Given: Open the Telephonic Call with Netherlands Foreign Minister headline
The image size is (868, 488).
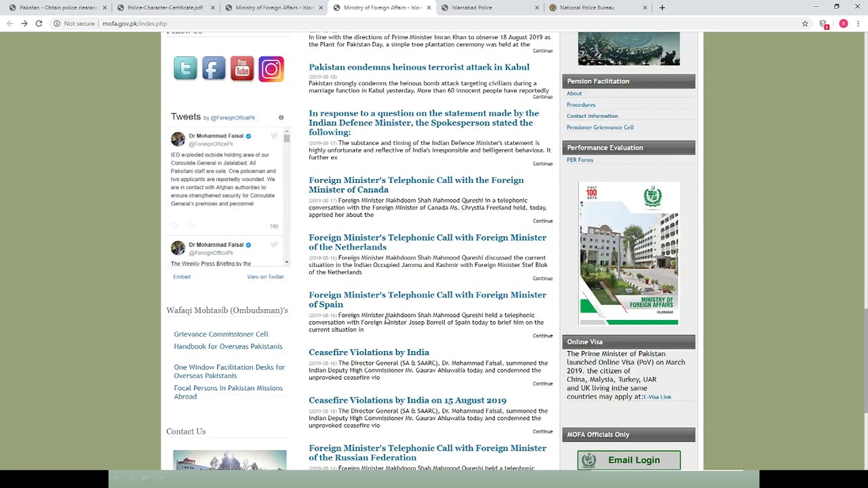Looking at the screenshot, I should (427, 242).
